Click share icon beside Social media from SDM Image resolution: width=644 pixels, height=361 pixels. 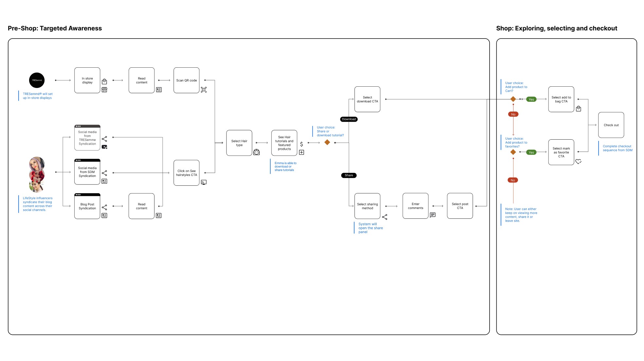coord(104,173)
